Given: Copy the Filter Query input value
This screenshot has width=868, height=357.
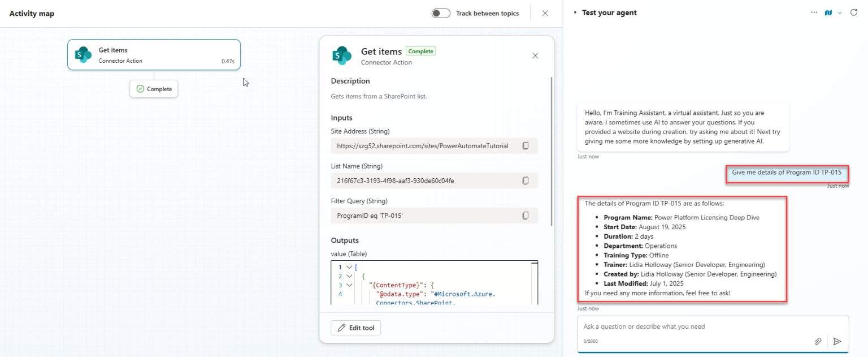Looking at the screenshot, I should pos(525,216).
